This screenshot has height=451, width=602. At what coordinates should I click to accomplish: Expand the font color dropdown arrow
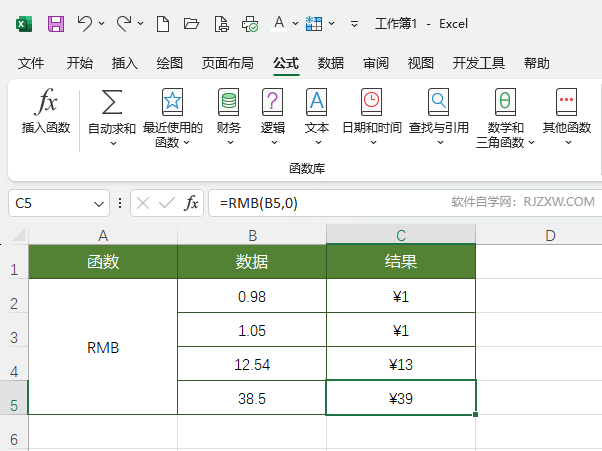[x=295, y=24]
